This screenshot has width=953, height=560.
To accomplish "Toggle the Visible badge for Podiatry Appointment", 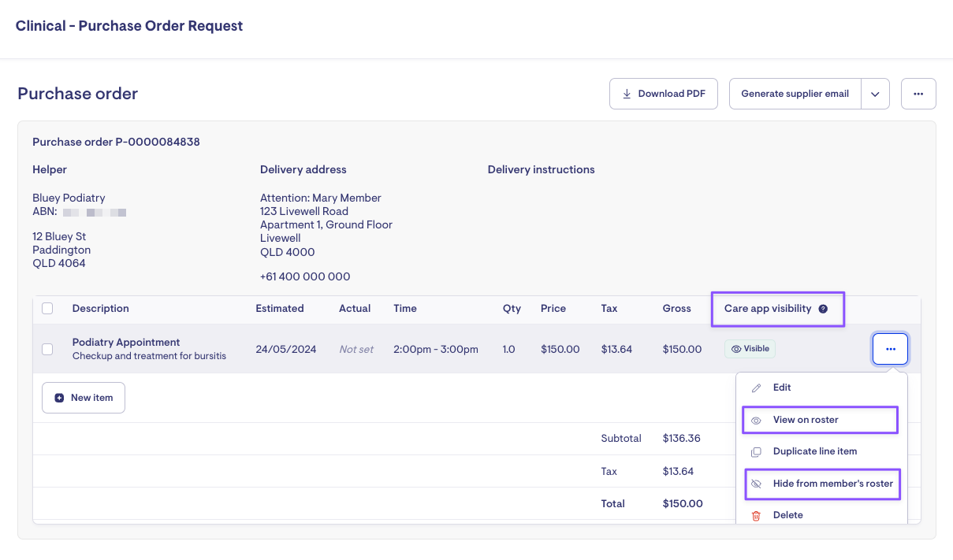I will 750,349.
